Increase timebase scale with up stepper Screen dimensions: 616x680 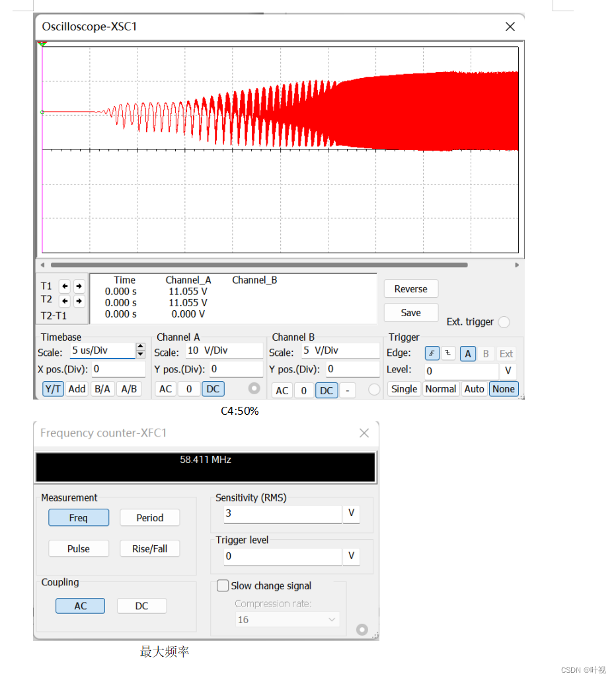[140, 347]
